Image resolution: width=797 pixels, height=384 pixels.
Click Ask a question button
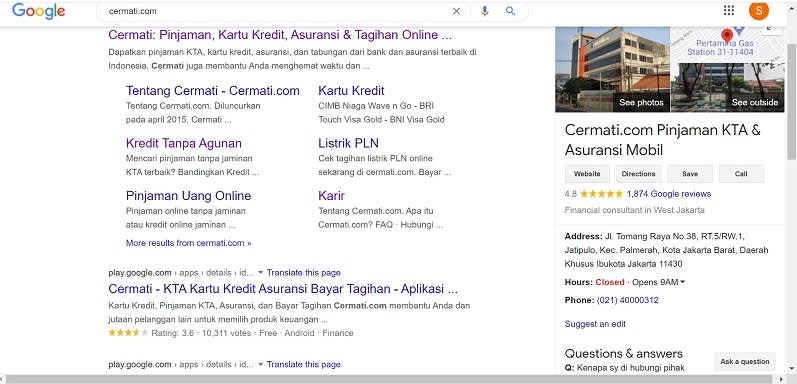(745, 362)
